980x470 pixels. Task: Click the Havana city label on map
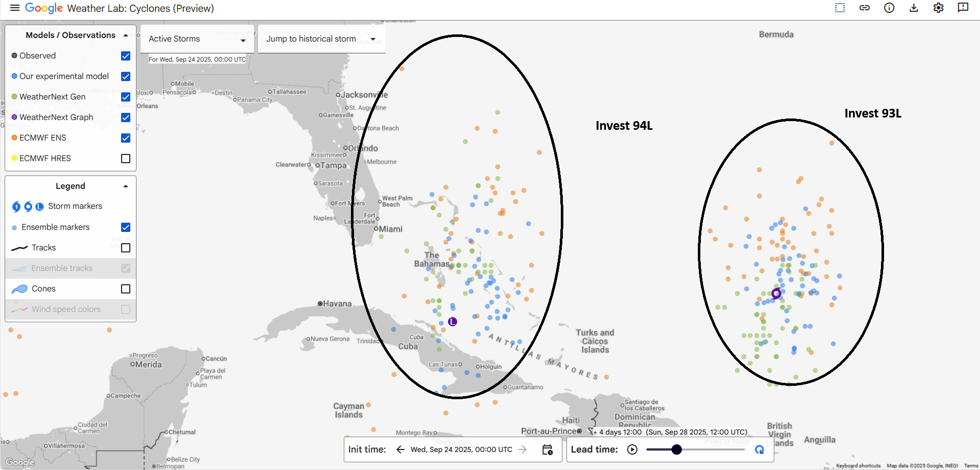pyautogui.click(x=337, y=304)
